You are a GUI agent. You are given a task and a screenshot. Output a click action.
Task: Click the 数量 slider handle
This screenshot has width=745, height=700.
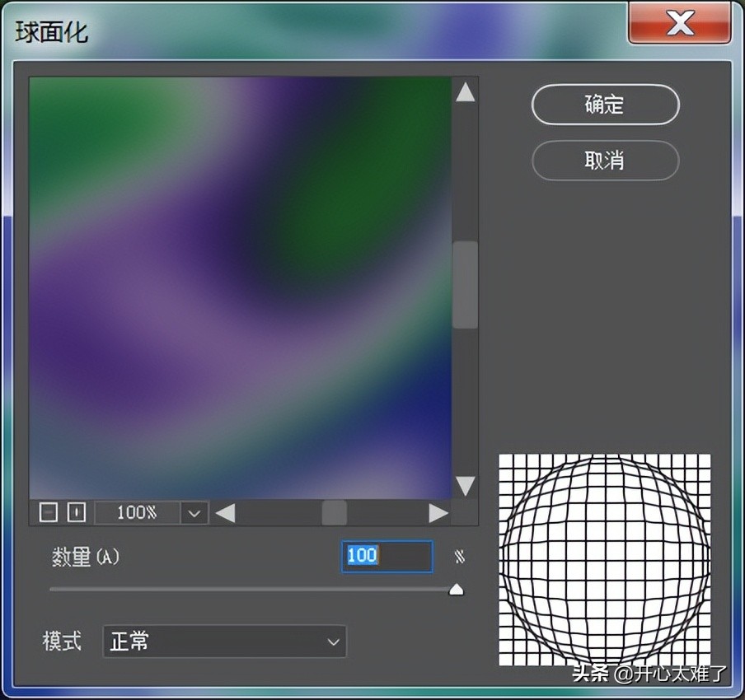[456, 590]
